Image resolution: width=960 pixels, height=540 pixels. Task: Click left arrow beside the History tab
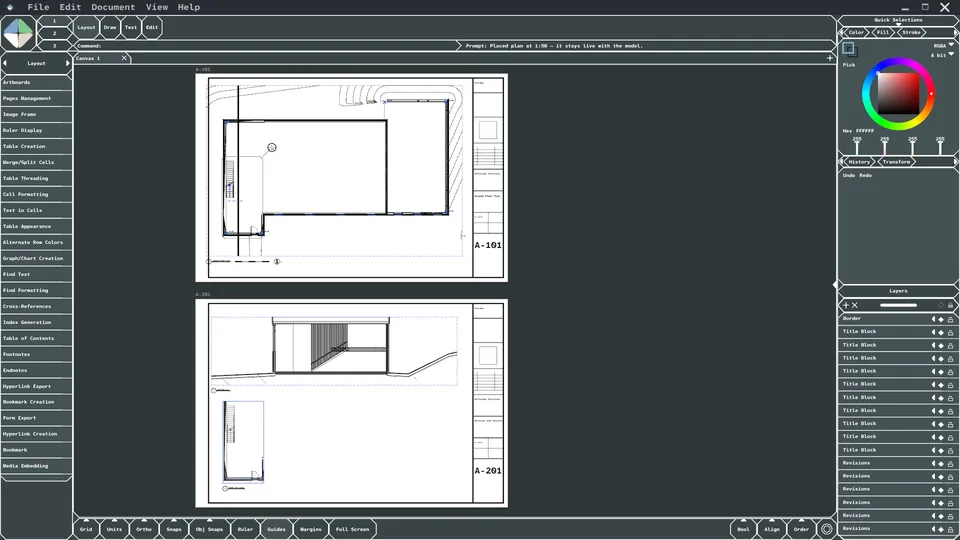pyautogui.click(x=842, y=162)
